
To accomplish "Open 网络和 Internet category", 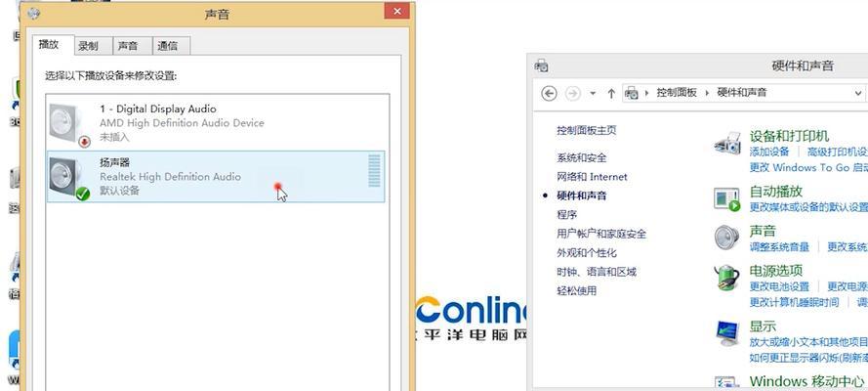I will point(593,177).
